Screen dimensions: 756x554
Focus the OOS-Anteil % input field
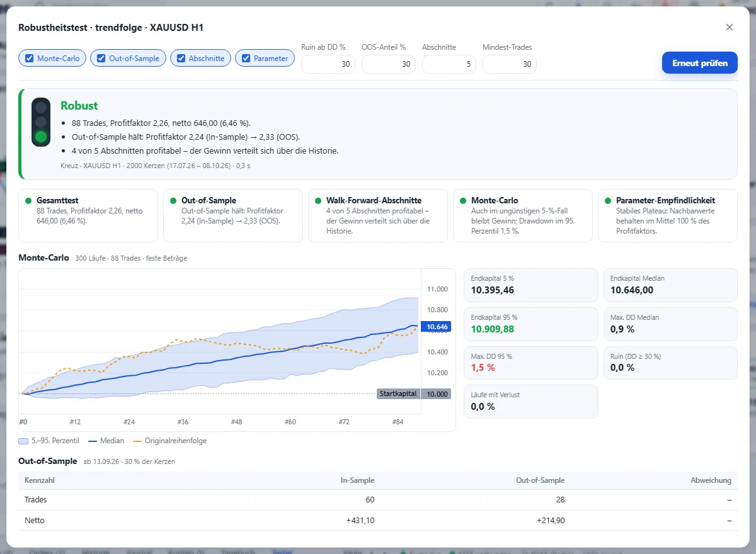pos(389,64)
